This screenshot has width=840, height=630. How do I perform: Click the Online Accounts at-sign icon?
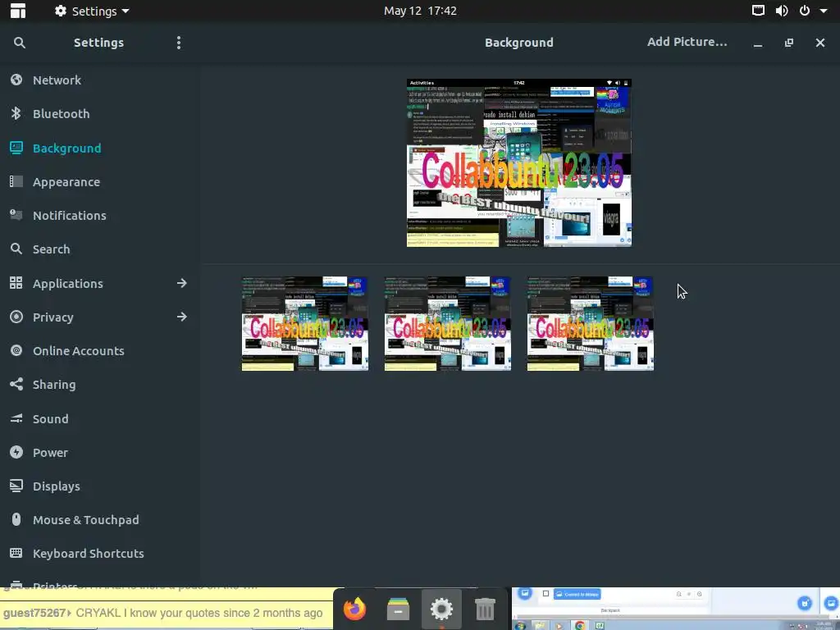click(x=16, y=351)
